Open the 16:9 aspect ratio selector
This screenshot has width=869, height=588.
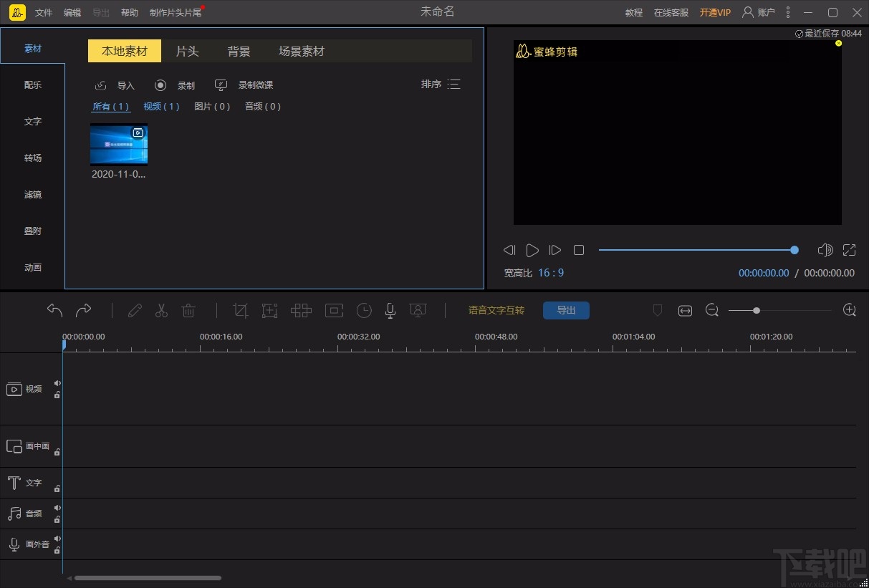(x=551, y=273)
